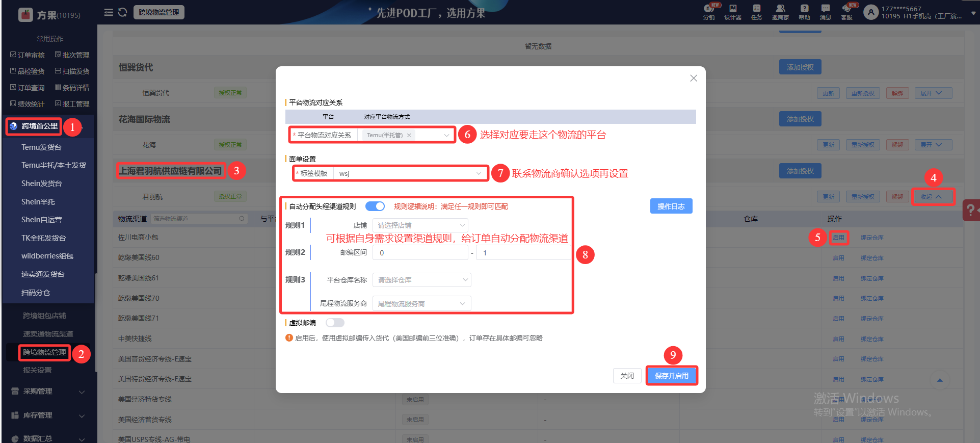Remove the Temu(半托管) tag
Viewport: 980px width, 443px height.
coord(409,135)
